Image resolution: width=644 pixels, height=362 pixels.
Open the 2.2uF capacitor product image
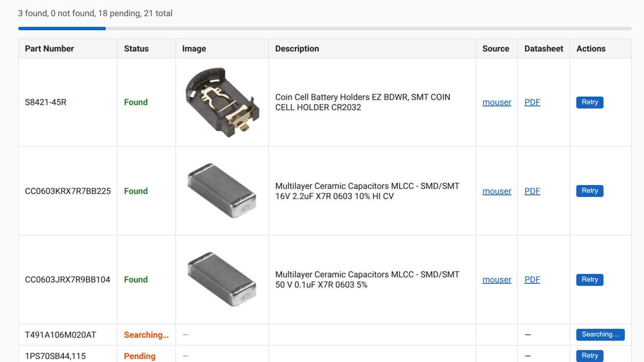[222, 191]
